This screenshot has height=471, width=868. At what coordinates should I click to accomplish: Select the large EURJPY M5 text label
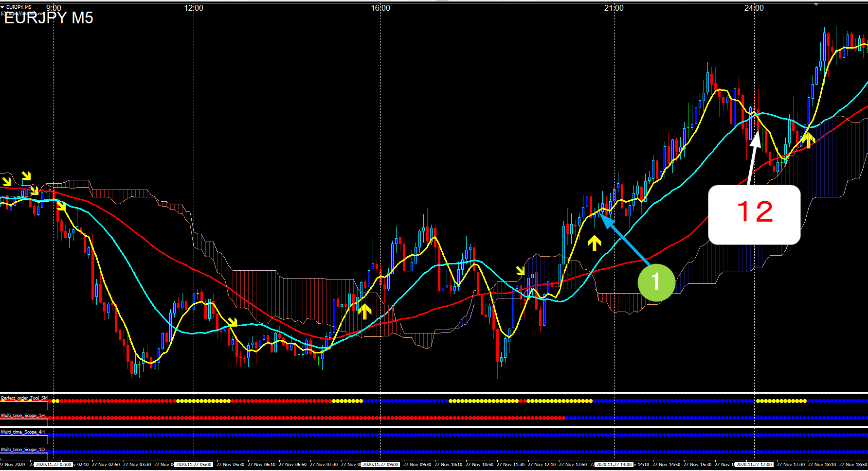click(x=49, y=18)
